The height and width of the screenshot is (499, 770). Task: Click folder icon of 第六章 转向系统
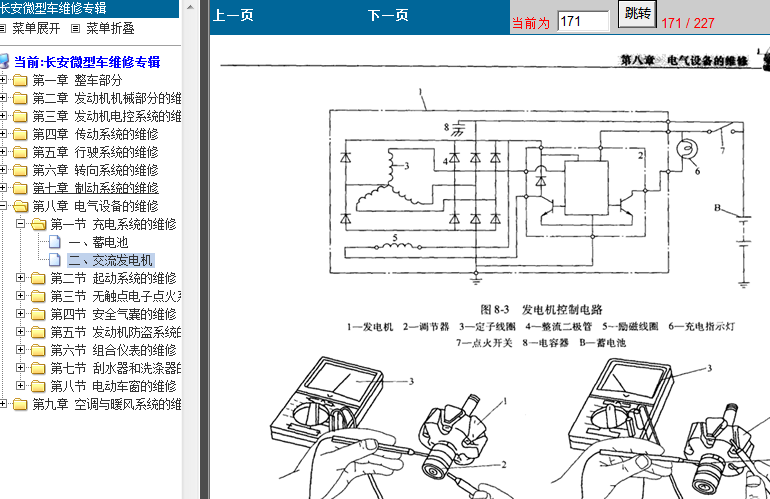20,170
